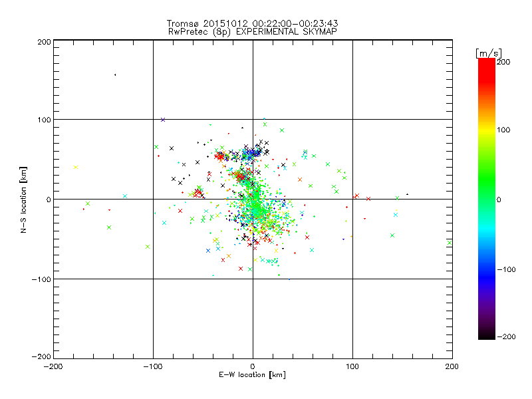Click the 'E-W location [km]' axis label

tap(252, 375)
